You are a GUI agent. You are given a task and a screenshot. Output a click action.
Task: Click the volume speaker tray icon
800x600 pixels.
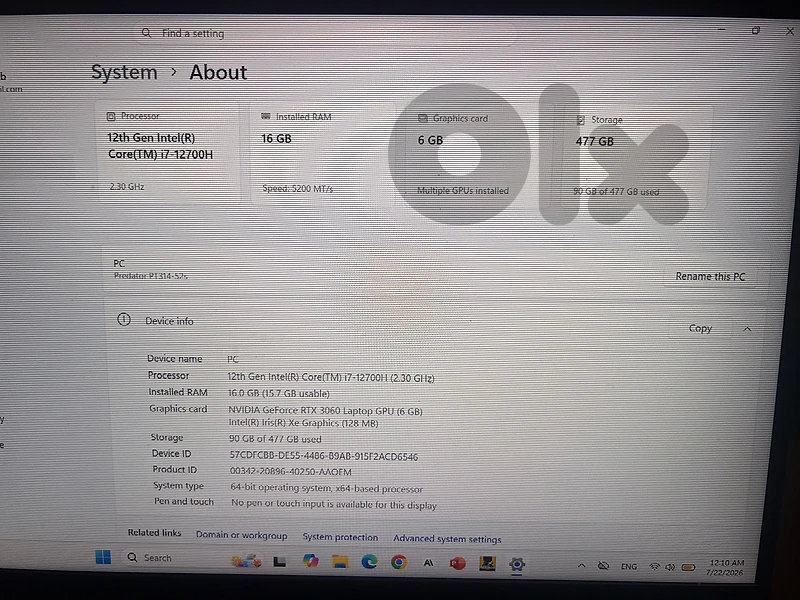[670, 567]
